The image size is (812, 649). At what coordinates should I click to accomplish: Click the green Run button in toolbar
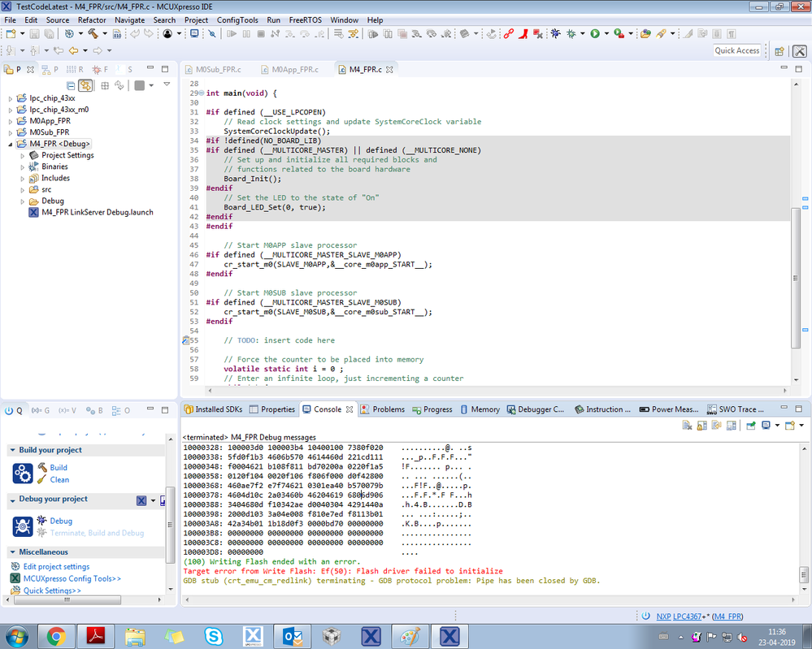[595, 34]
